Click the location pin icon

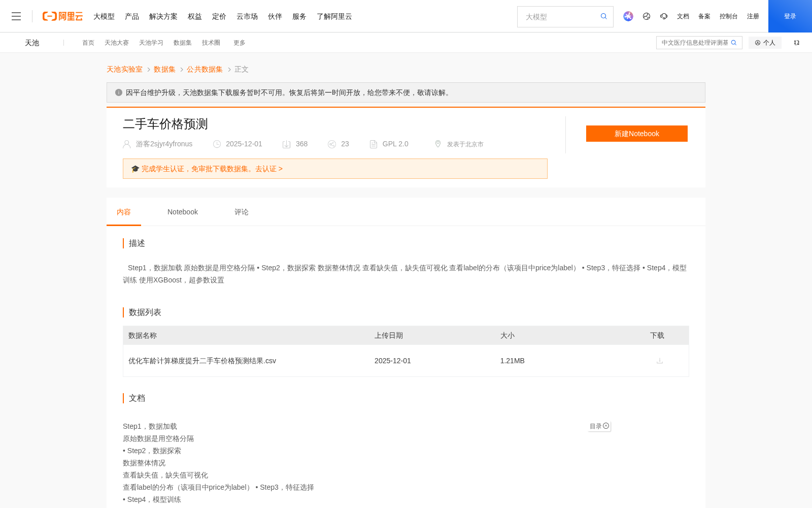[x=438, y=144]
